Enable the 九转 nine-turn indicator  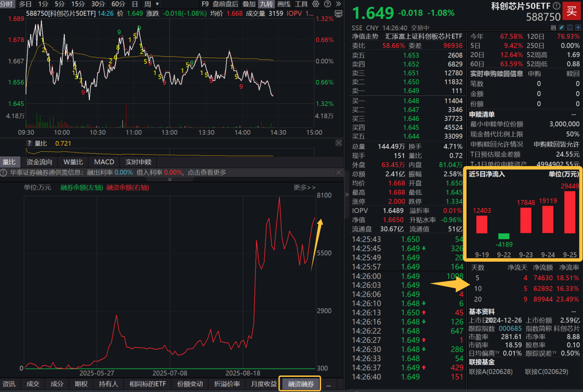266,4
